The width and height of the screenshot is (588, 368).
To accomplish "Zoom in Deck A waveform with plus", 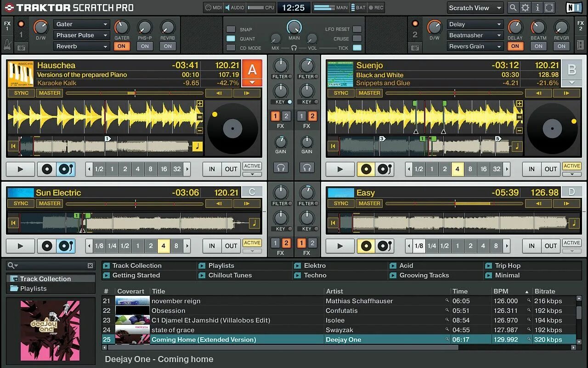I will pos(200,104).
